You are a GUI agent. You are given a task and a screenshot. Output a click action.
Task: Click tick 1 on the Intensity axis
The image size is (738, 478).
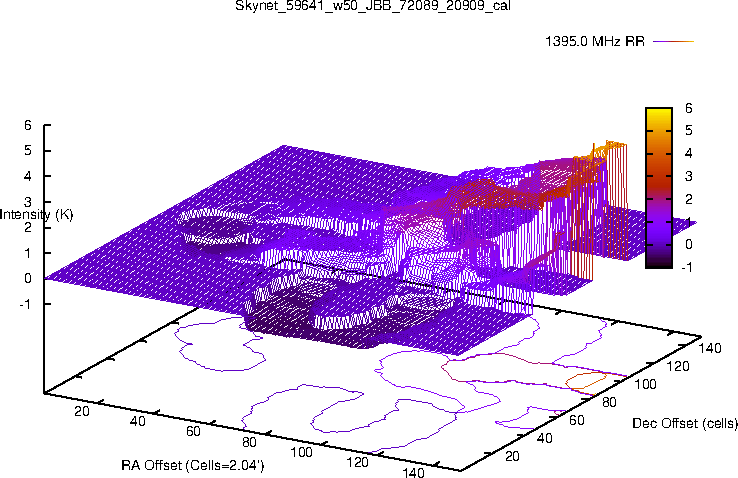click(x=28, y=253)
